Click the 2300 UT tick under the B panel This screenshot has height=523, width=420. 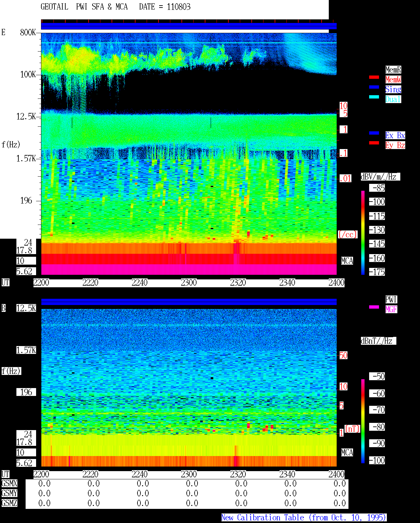pos(189,474)
